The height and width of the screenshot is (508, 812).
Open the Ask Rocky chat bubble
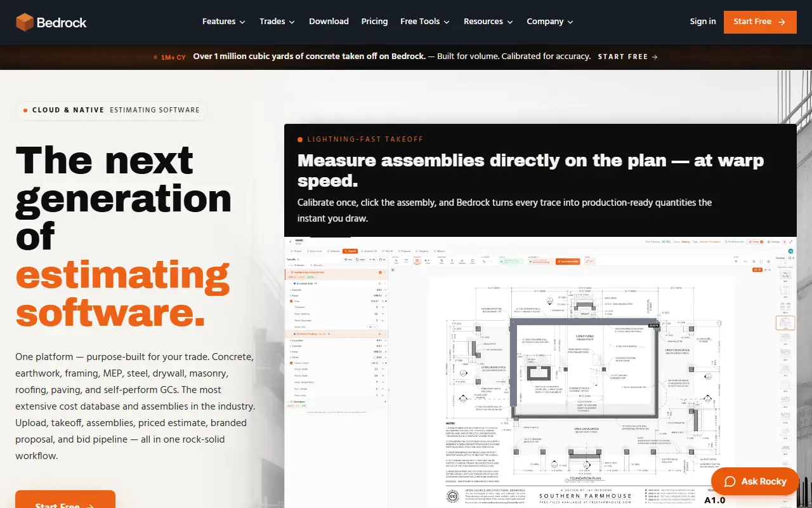[x=754, y=481]
